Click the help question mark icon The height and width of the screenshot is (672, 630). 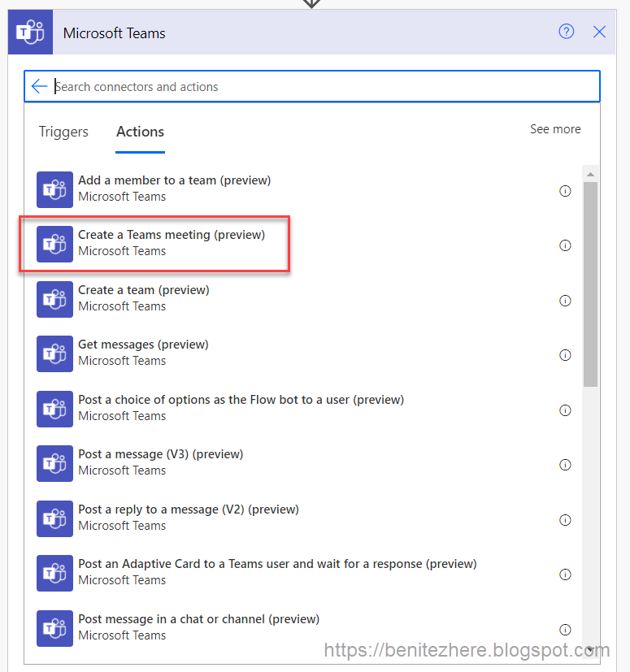point(566,32)
